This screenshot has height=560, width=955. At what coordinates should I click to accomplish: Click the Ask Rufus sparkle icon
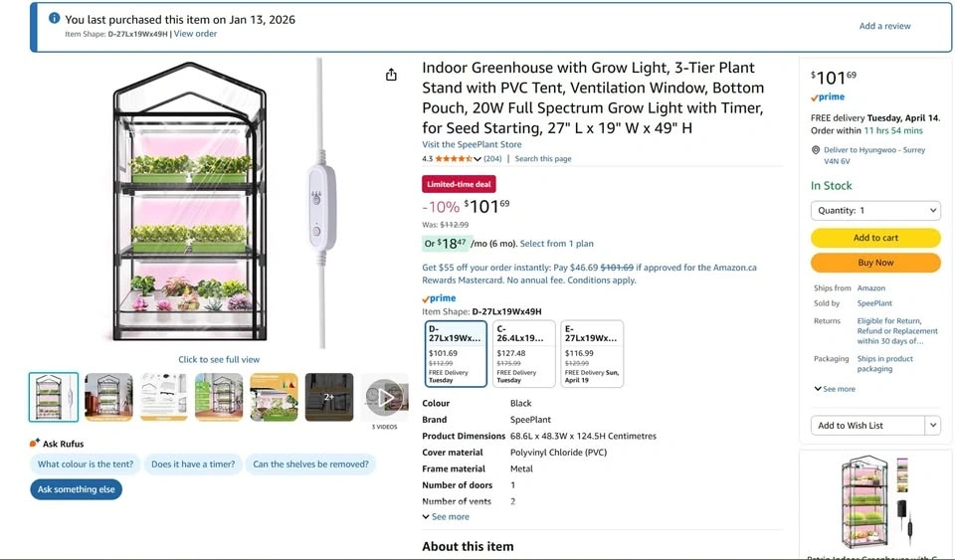pos(35,443)
